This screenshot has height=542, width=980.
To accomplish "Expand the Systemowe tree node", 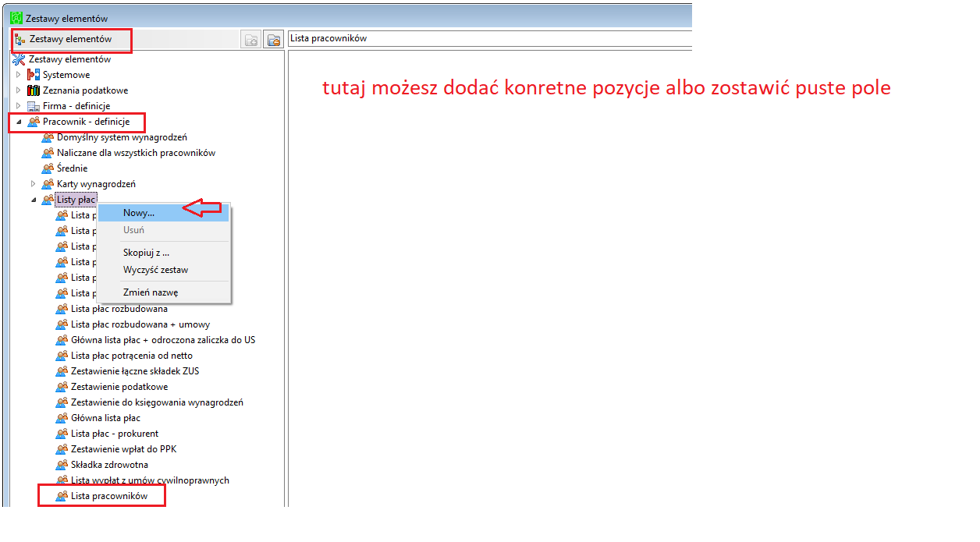I will click(x=19, y=75).
